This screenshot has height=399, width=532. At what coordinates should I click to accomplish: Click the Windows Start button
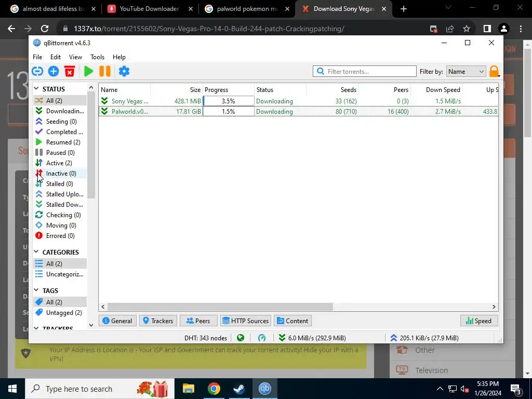point(12,389)
